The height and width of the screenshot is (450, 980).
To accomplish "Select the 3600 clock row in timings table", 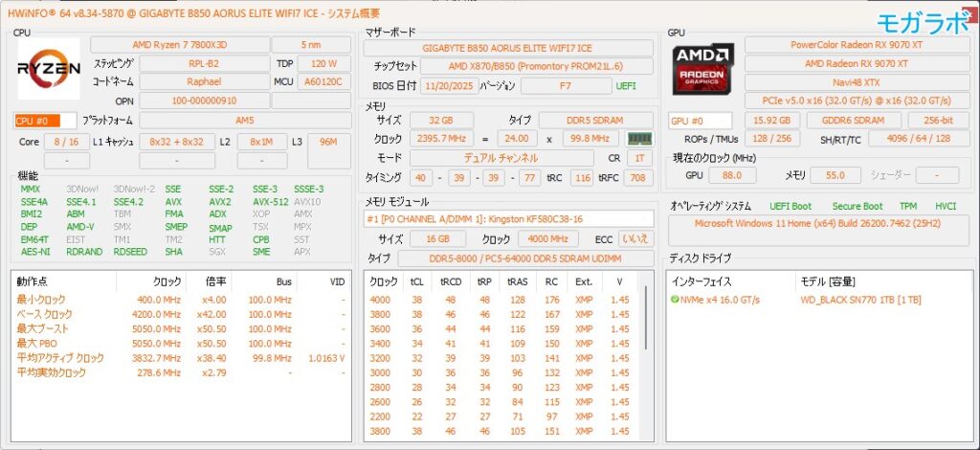I will pyautogui.click(x=503, y=328).
